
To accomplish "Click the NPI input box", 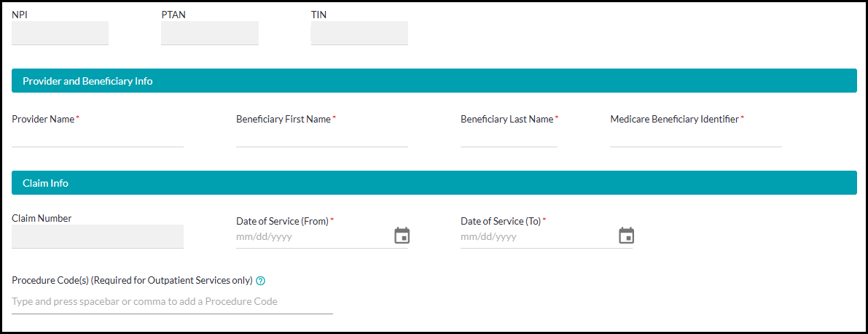I will tap(60, 33).
